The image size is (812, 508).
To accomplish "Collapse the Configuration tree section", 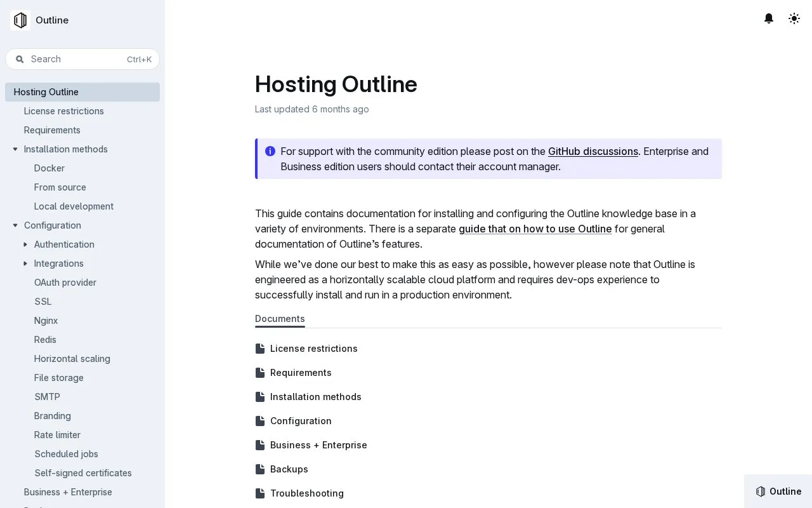I will pyautogui.click(x=15, y=225).
